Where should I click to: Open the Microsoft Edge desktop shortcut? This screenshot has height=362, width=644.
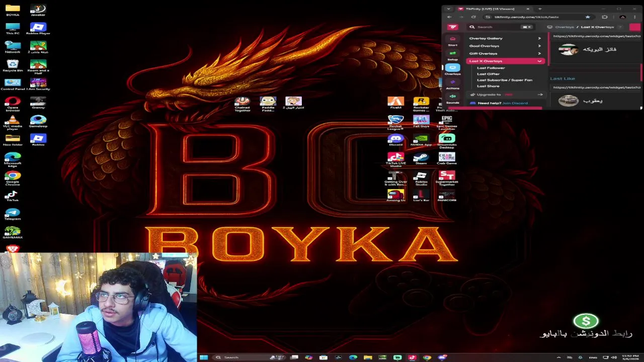click(13, 160)
